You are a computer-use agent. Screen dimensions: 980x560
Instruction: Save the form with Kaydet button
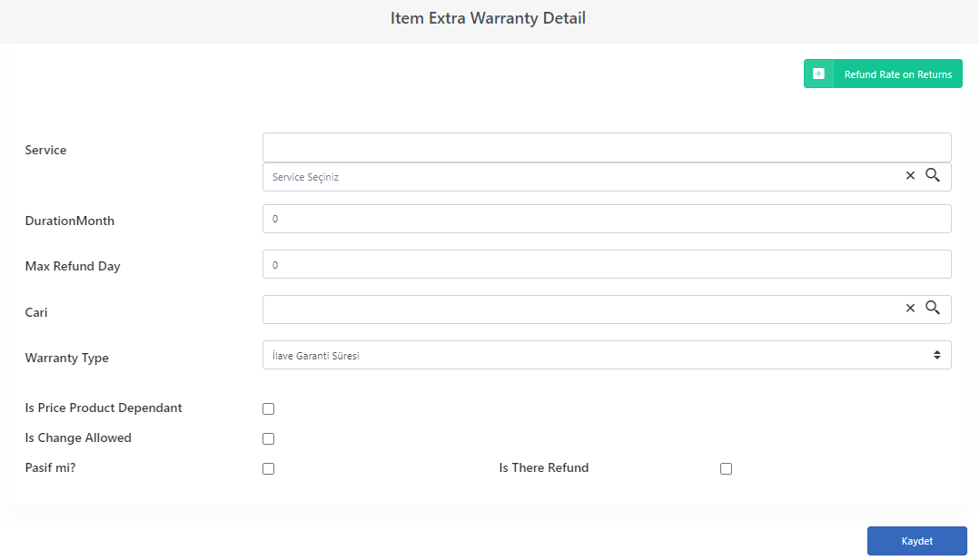tap(916, 541)
